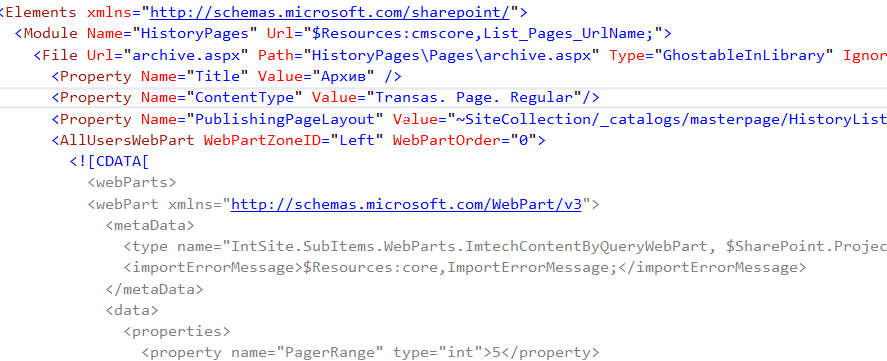Screen dimensions: 887x361
Task: Click the "HistoryPages\Pages\archive.aspx" Path value
Action: pyautogui.click(x=452, y=55)
